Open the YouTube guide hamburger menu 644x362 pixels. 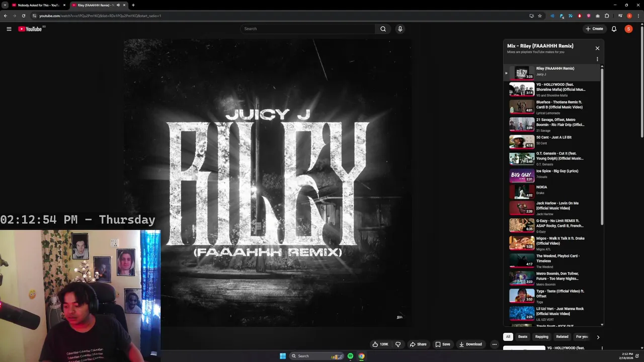tap(9, 29)
